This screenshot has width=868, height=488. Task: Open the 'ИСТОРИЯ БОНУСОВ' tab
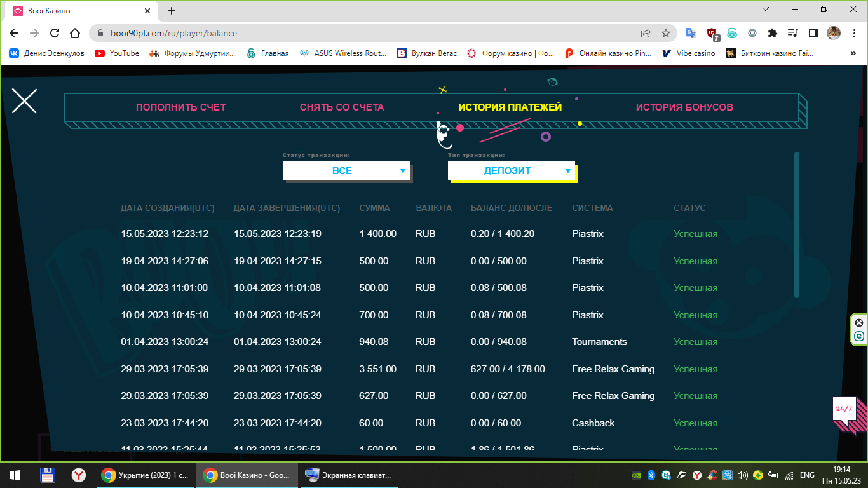(x=684, y=107)
